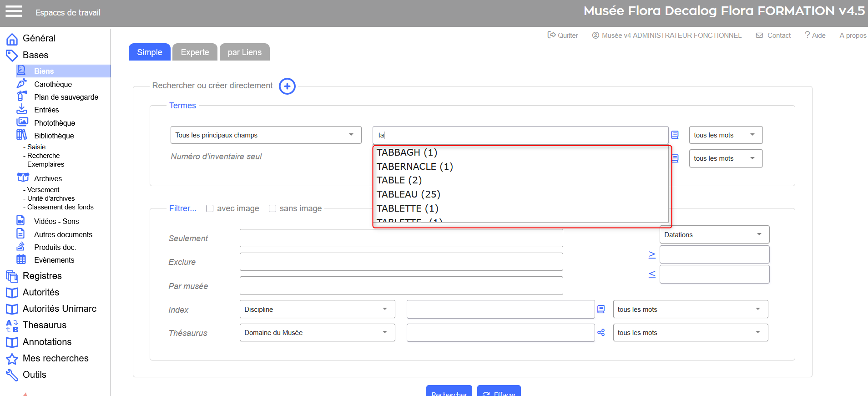Viewport: 868px width, 396px height.
Task: Open the Datations dropdown
Action: click(714, 235)
